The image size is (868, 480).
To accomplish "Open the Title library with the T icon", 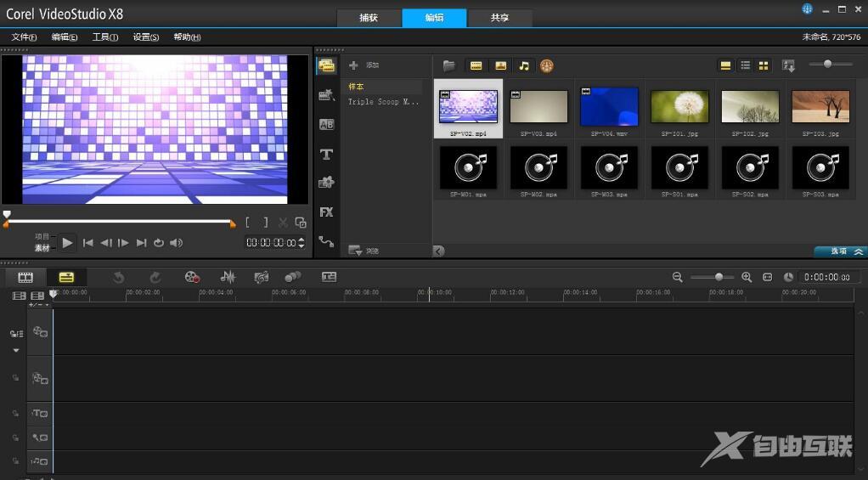I will (326, 154).
